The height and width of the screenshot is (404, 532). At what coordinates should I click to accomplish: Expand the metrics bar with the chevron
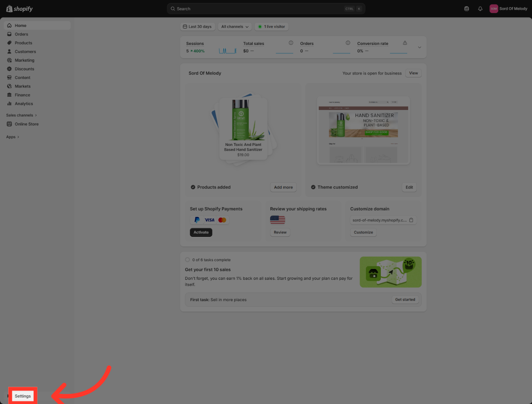point(419,47)
